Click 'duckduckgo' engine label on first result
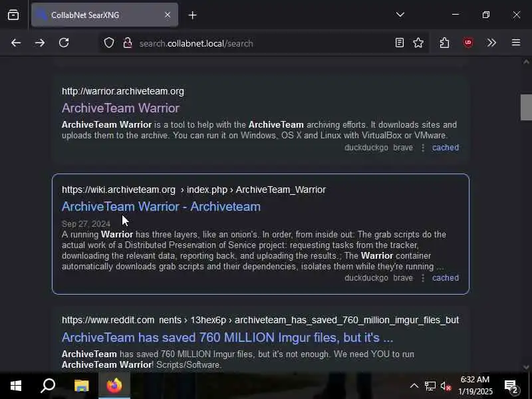This screenshot has height=399, width=532. tap(366, 148)
